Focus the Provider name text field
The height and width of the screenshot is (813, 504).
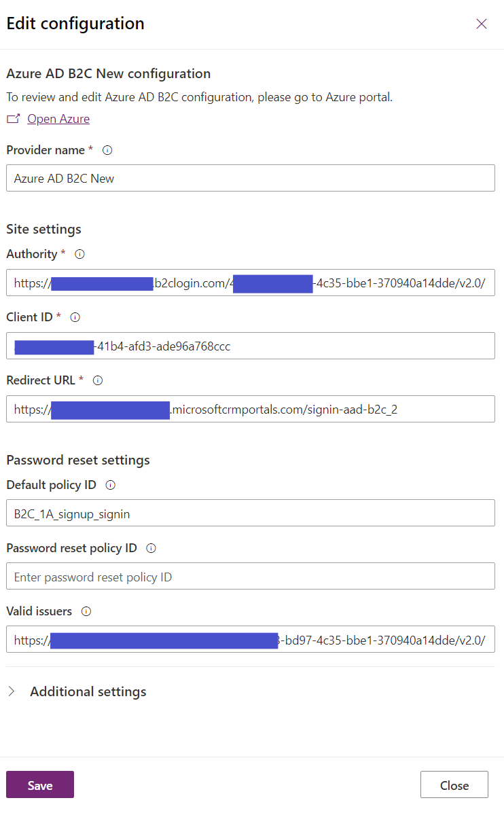[251, 179]
